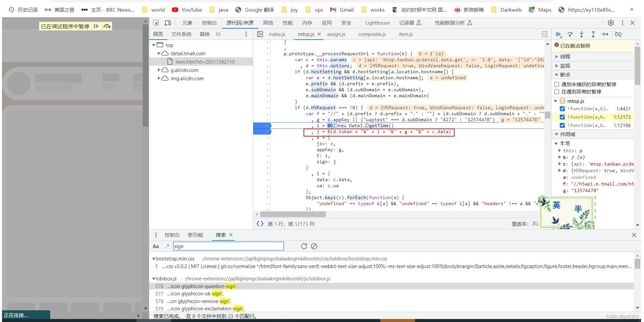Screen dimensions: 644x322
Task: Show more bookmarks chevron
Action: (x=632, y=10)
